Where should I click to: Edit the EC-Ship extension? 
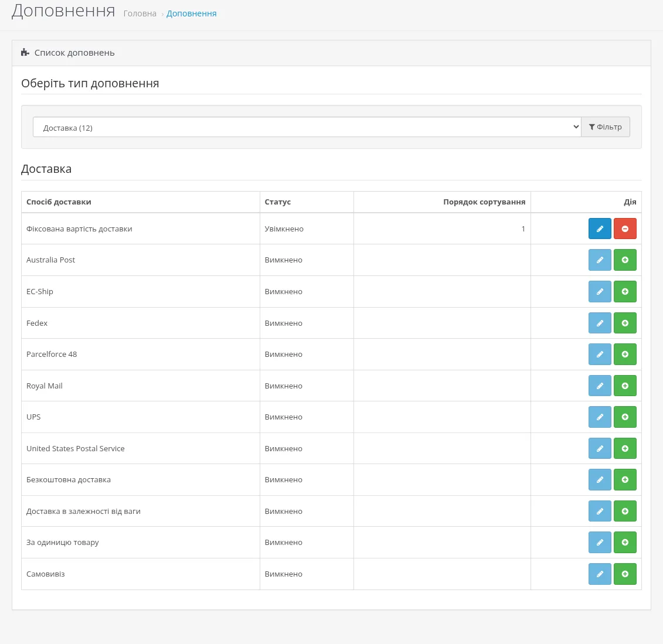600,292
